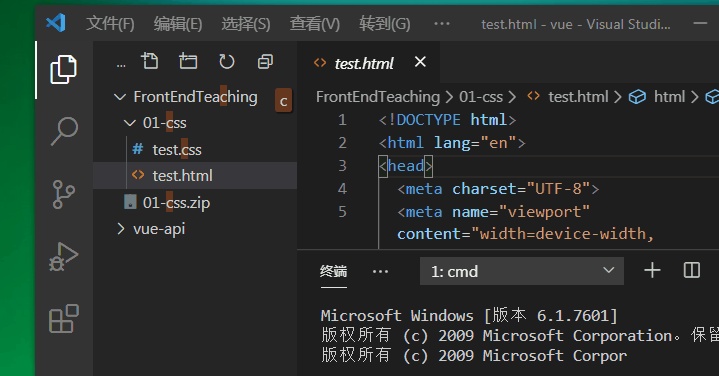Open the Search view in activity bar
This screenshot has width=719, height=376.
coord(64,131)
